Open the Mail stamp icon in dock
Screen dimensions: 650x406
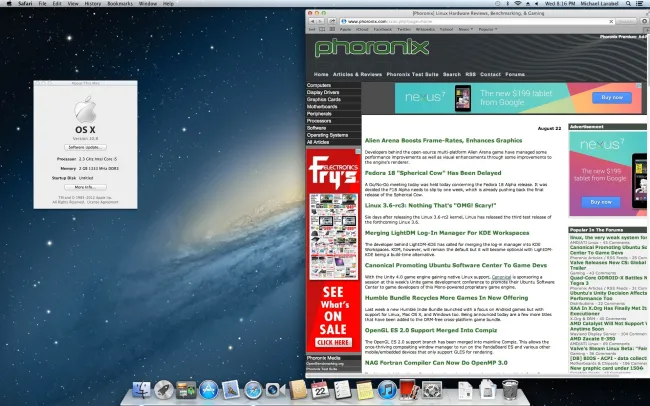230,390
